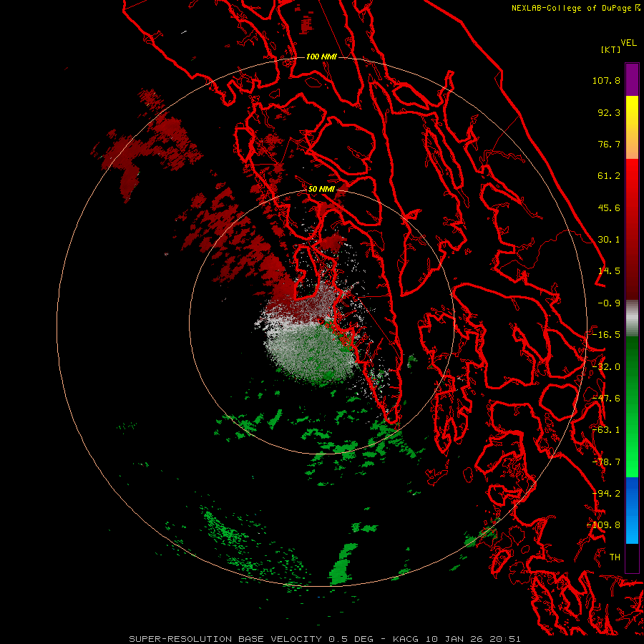Select the -78.7 legend value
Viewport: 644px width, 644px height.
tap(606, 462)
